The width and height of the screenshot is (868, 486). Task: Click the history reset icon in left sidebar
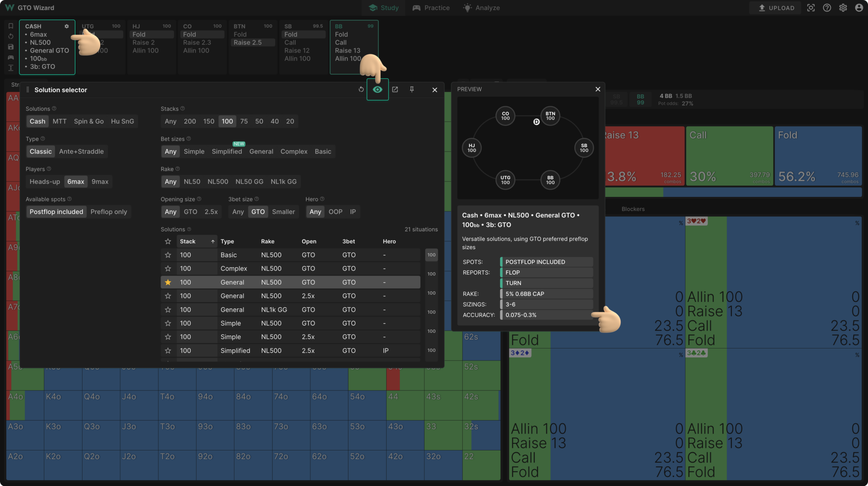point(11,36)
